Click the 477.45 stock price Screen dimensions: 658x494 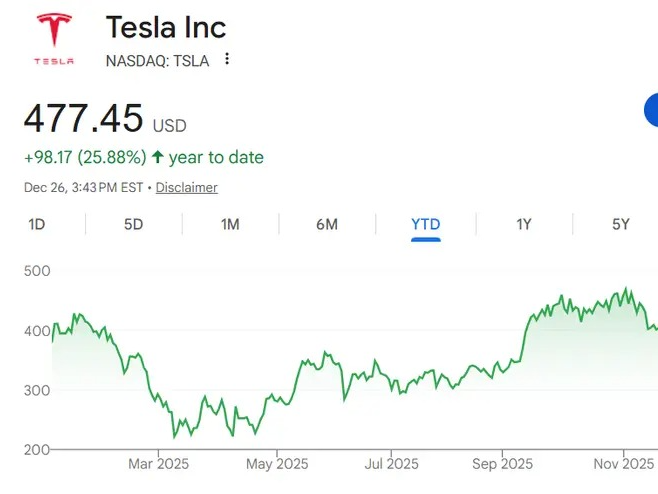tap(84, 119)
